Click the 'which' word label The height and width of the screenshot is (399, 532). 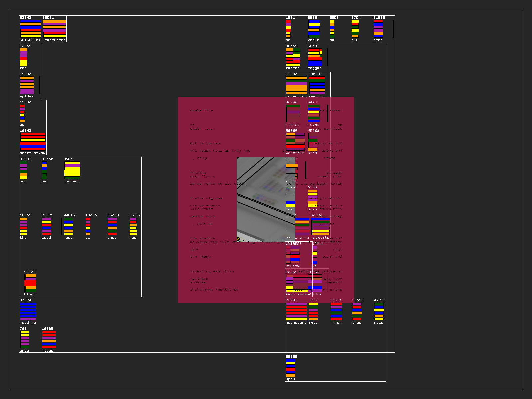click(x=336, y=323)
